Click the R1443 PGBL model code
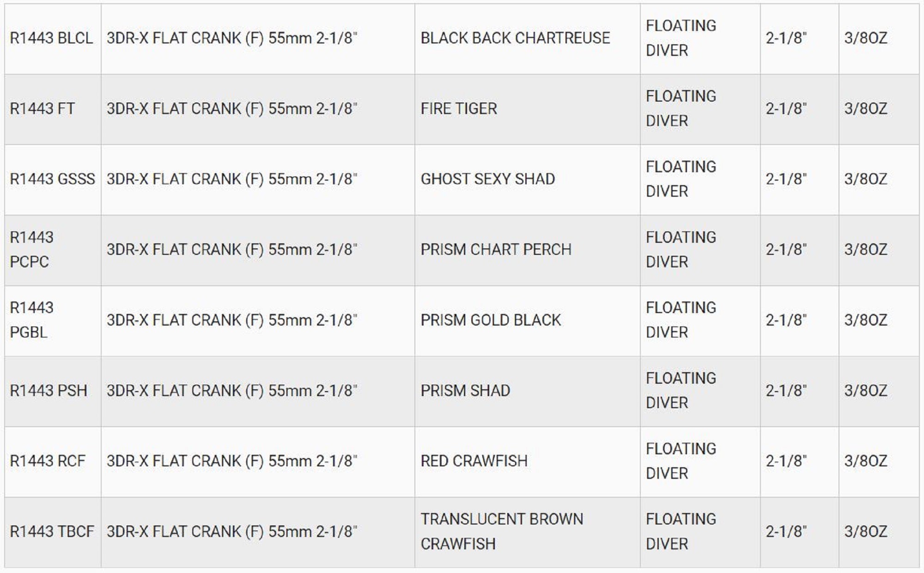The image size is (924, 573). [x=31, y=320]
